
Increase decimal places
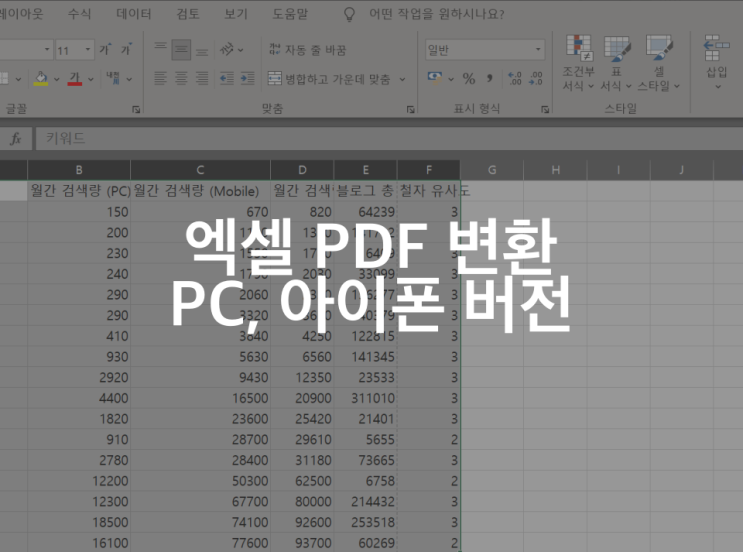tap(515, 79)
